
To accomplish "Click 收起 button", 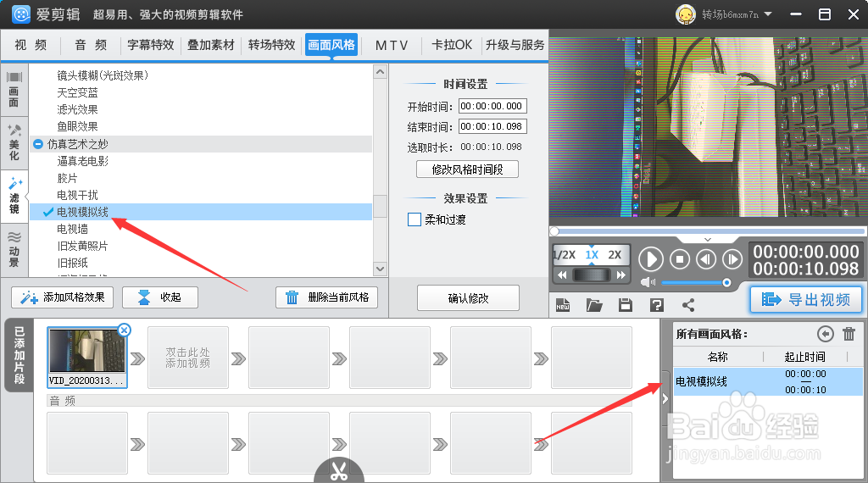I will 160,297.
